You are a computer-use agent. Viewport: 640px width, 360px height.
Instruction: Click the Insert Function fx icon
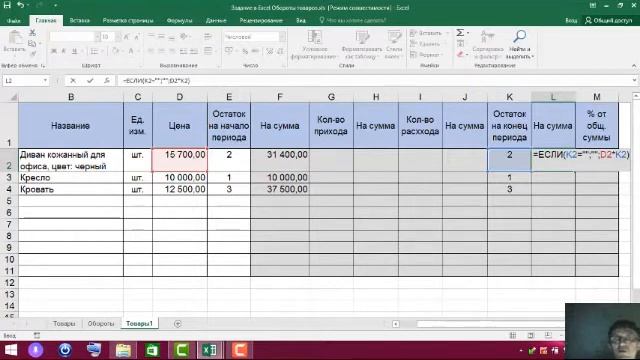107,80
